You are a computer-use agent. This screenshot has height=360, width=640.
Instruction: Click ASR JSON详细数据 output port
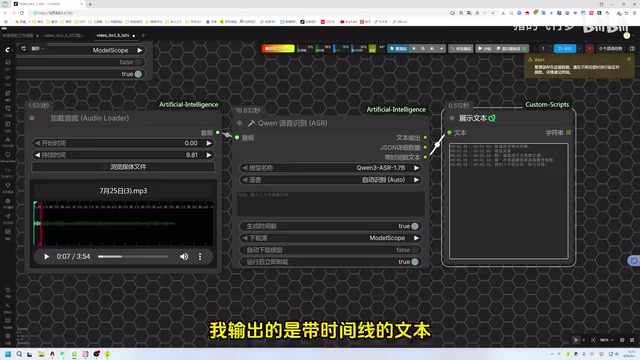tap(425, 147)
